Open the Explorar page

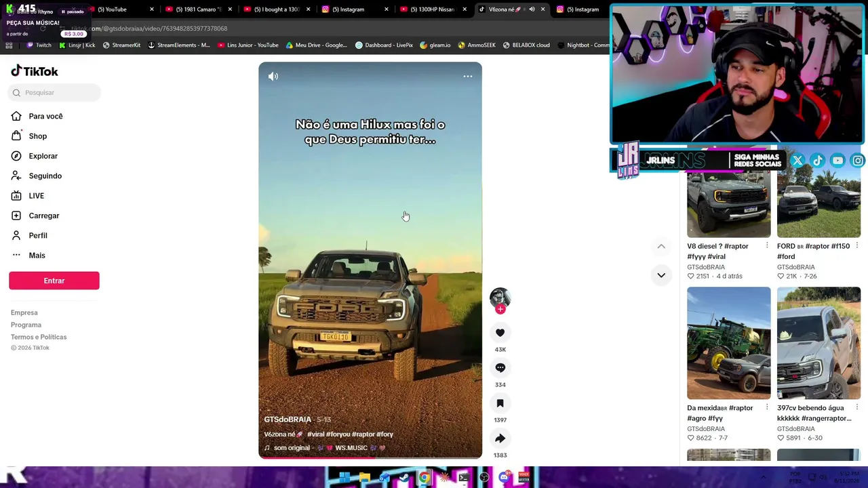click(x=43, y=156)
